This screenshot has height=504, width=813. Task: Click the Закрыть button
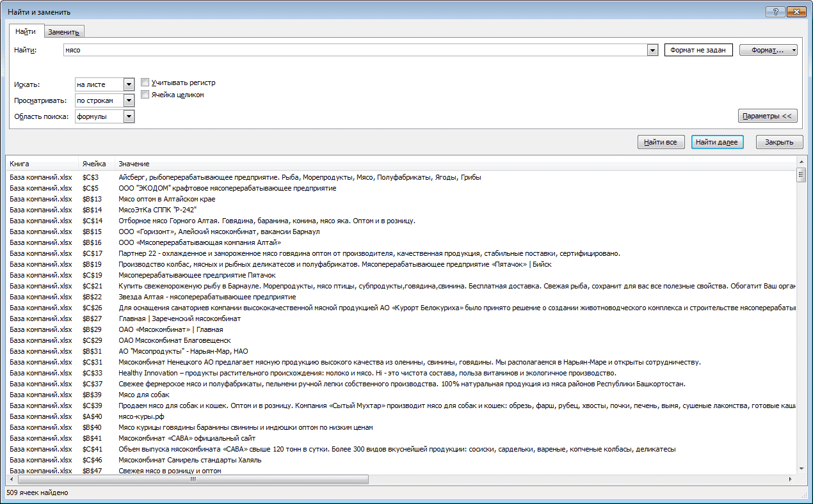pos(779,142)
